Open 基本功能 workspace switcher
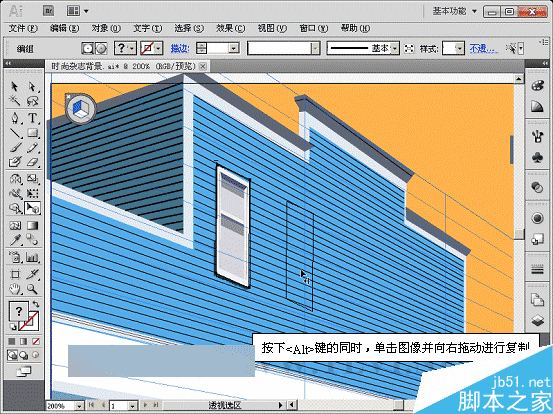This screenshot has width=553, height=414. [x=455, y=11]
